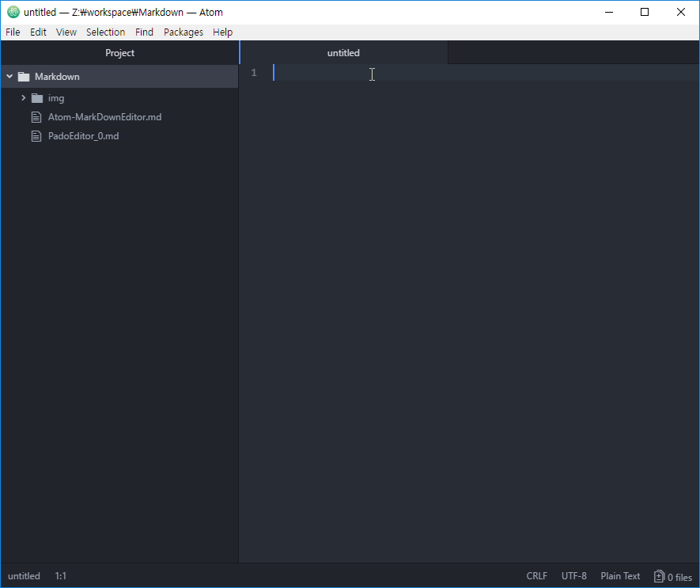700x588 pixels.
Task: Open the Plain Text grammar selector
Action: pos(620,576)
